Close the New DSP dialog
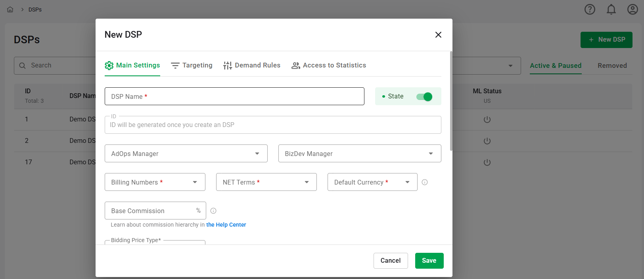644x279 pixels. click(438, 35)
